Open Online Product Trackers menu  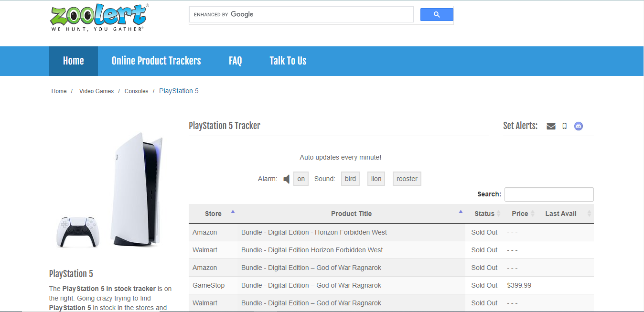(x=156, y=61)
